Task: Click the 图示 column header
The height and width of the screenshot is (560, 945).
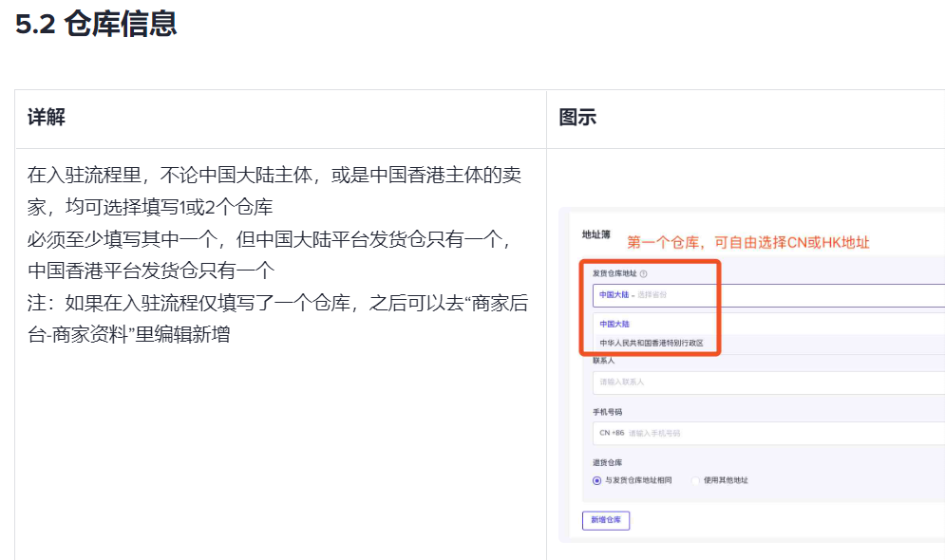Action: tap(577, 117)
